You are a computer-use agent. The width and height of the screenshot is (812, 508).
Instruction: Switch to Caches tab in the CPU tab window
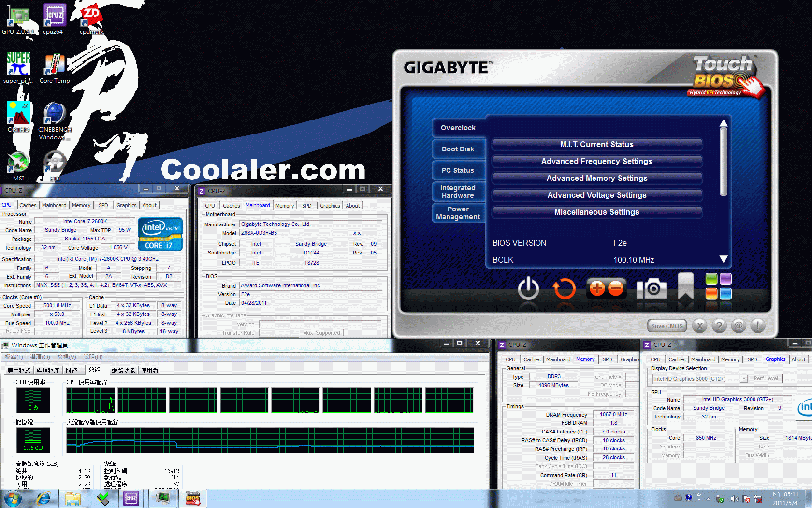(x=28, y=205)
